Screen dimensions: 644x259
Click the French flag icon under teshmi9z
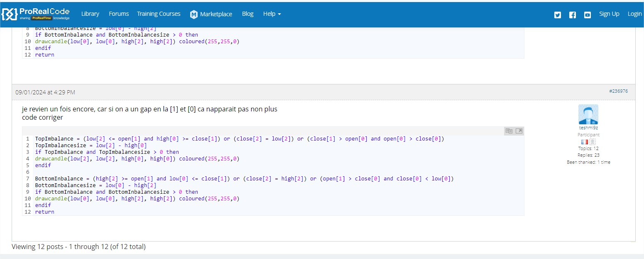pyautogui.click(x=585, y=142)
